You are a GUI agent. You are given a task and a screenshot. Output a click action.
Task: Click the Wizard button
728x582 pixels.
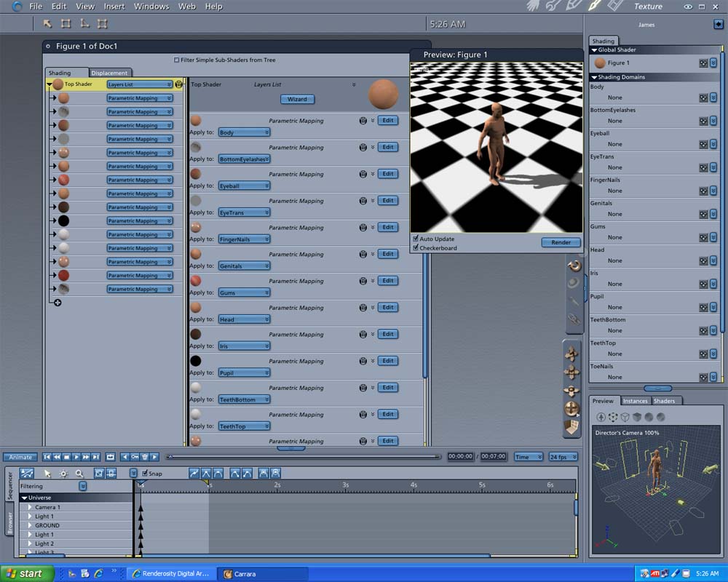297,99
